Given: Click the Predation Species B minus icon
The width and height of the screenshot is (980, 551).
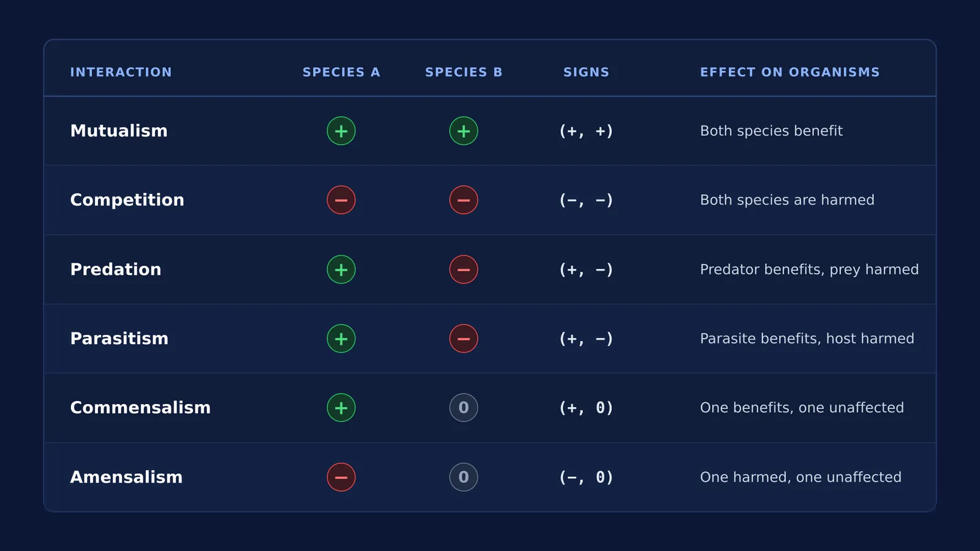Looking at the screenshot, I should 464,269.
